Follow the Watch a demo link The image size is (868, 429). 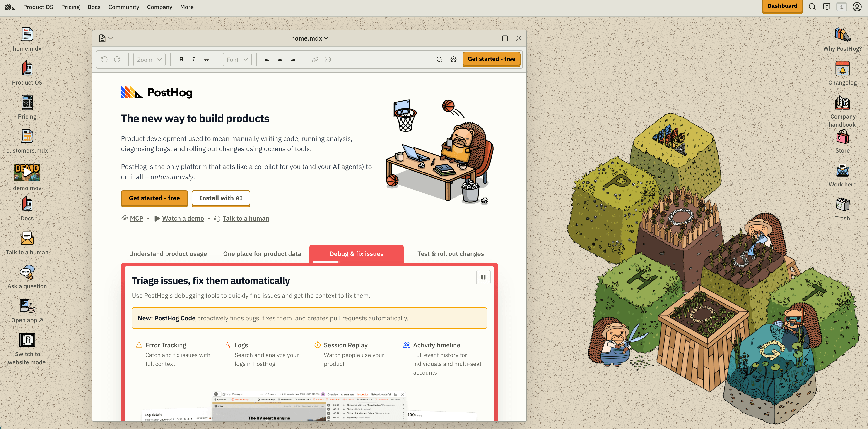(x=183, y=218)
